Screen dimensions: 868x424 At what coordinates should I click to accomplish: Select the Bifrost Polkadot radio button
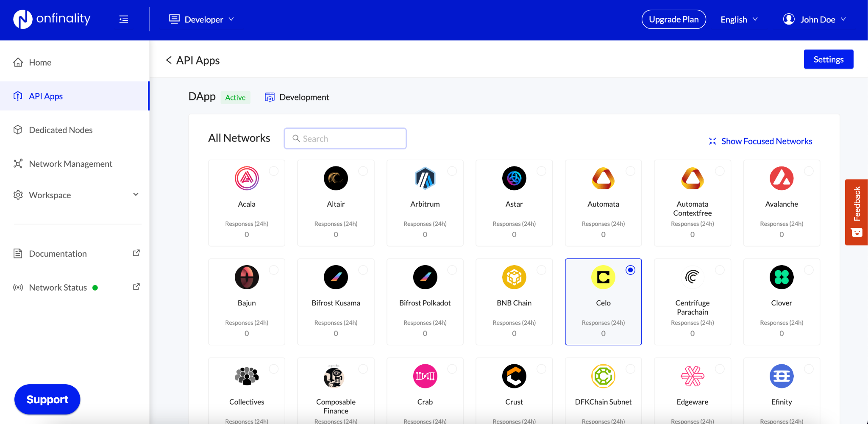(x=452, y=270)
